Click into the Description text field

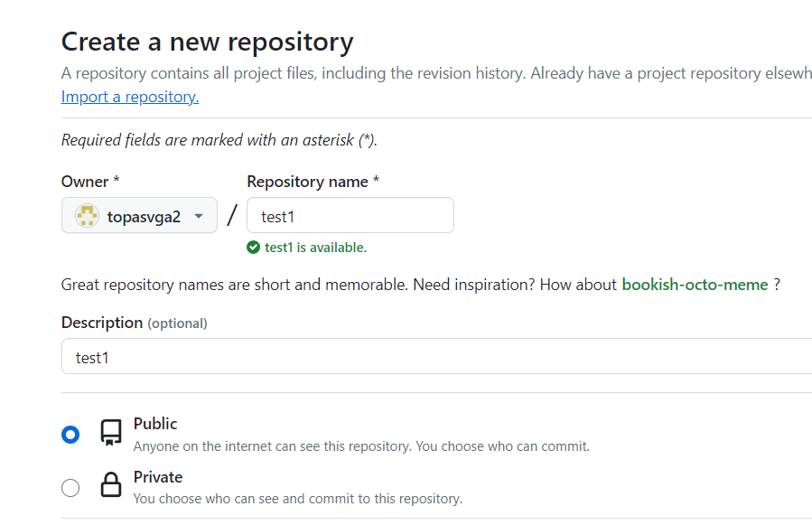pos(434,357)
